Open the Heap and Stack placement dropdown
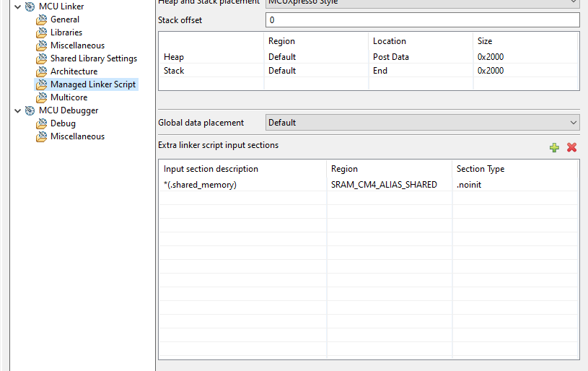The image size is (588, 371). [423, 3]
